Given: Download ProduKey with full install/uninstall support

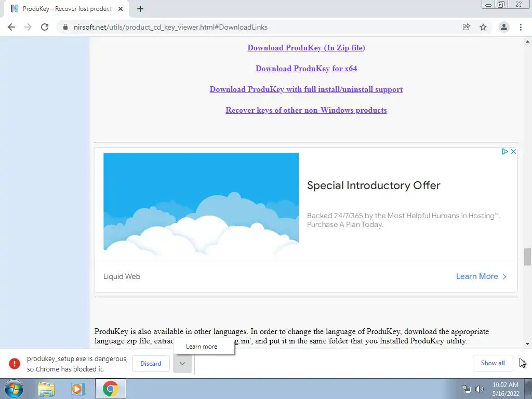Looking at the screenshot, I should (x=306, y=89).
